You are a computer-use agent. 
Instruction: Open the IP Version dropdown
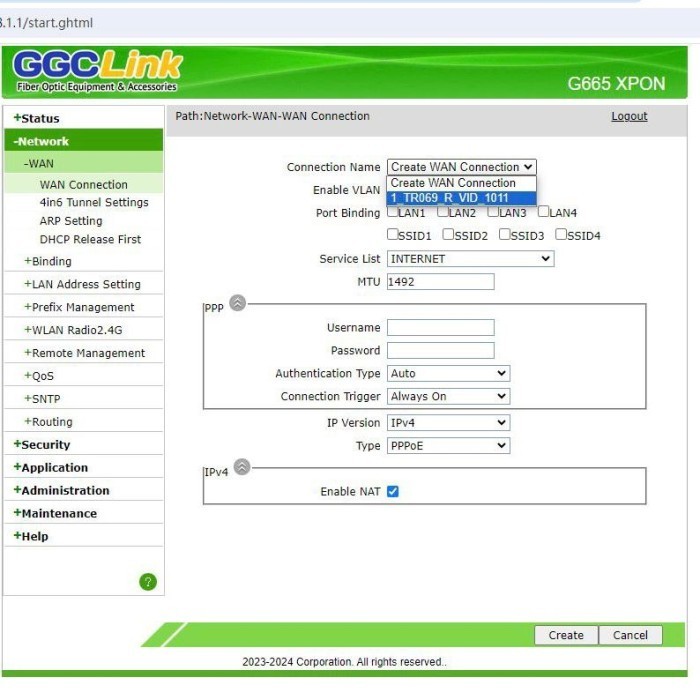(x=448, y=423)
